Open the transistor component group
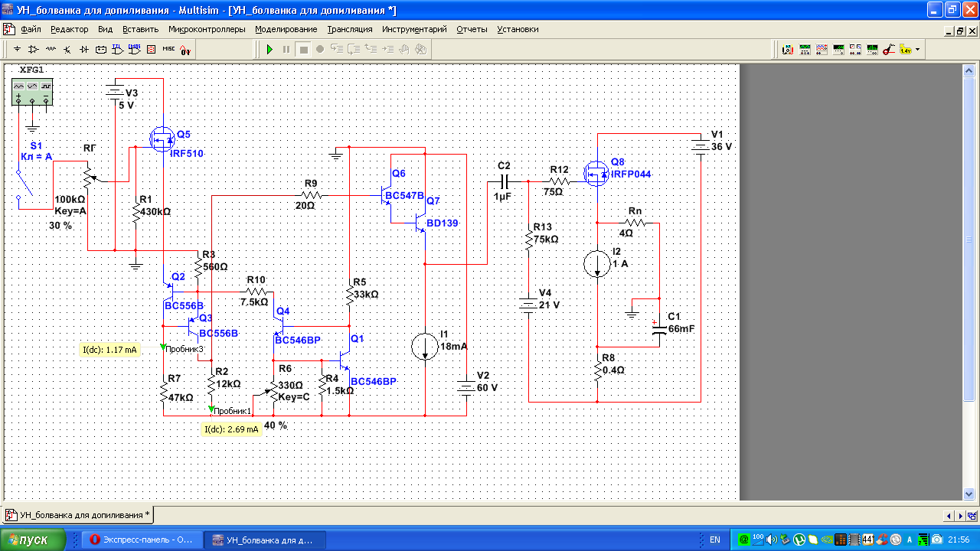Image resolution: width=980 pixels, height=551 pixels. [x=67, y=49]
